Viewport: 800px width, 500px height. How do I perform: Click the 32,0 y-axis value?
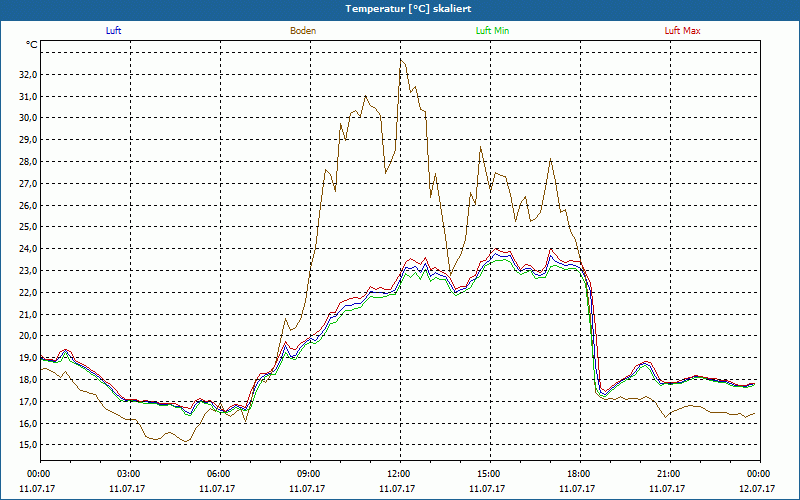[x=28, y=74]
